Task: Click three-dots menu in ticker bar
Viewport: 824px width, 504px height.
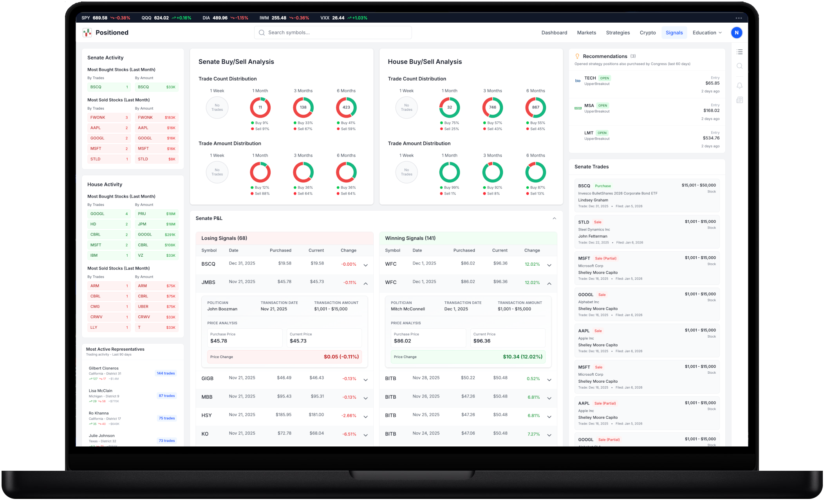Action: (739, 18)
